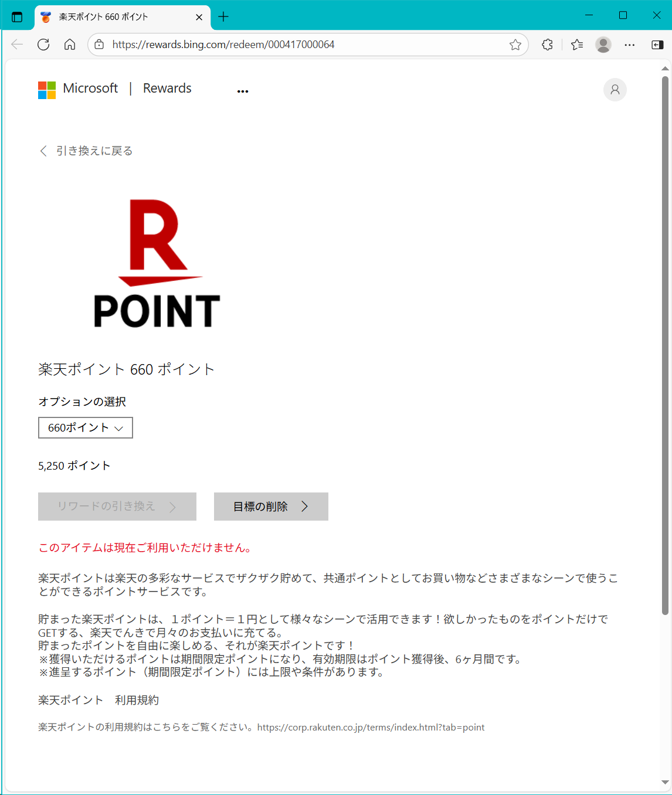Go back with the browser back arrow
The image size is (672, 795).
[x=17, y=45]
